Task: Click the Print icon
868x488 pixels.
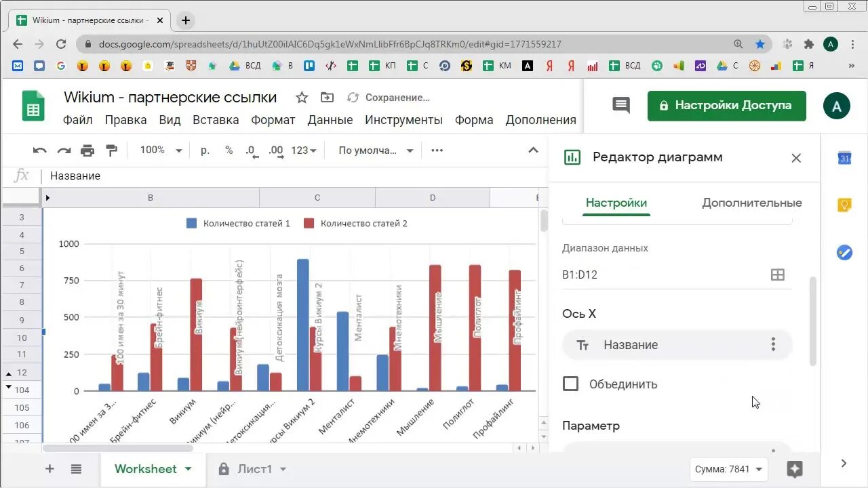Action: (x=87, y=150)
